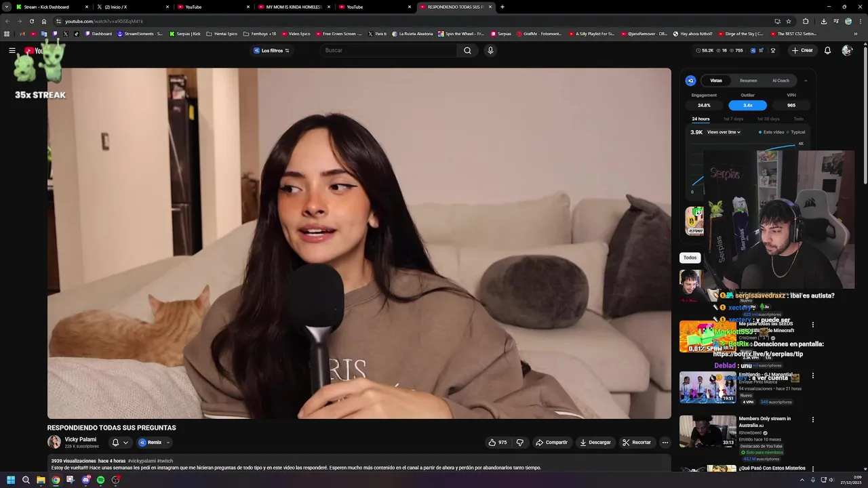Click the Remix button
Screen dimensions: 868x488
(151, 443)
